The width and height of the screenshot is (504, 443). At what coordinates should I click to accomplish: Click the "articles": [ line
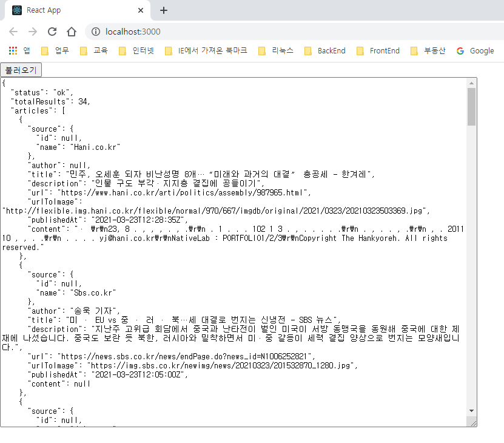tap(38, 111)
